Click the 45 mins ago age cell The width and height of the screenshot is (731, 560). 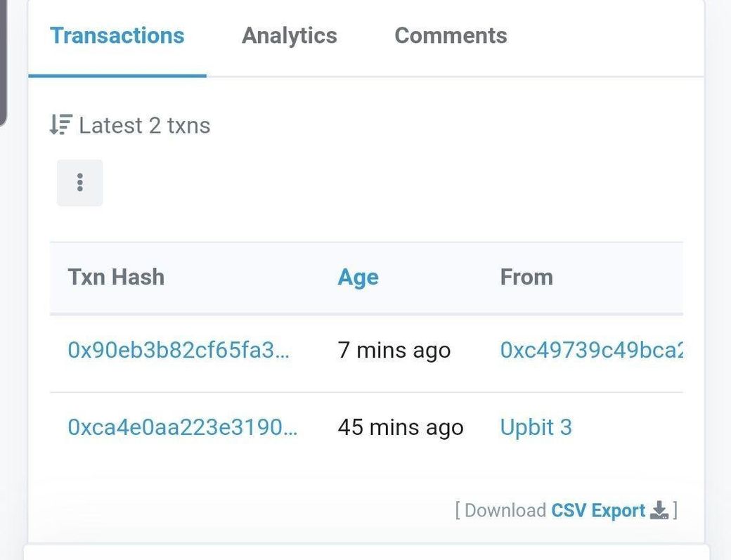[400, 427]
